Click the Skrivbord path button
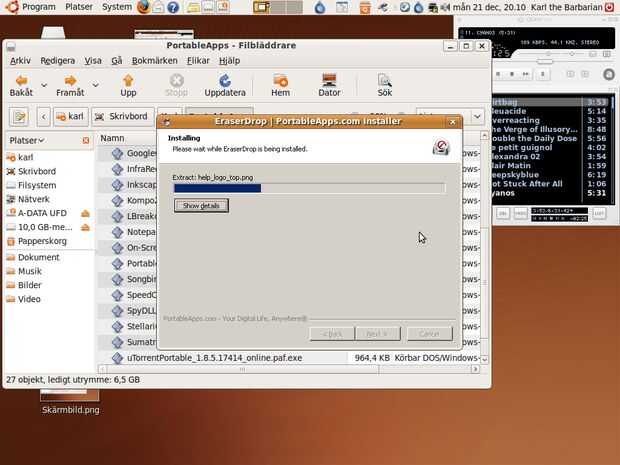Viewport: 620px width, 465px height. tap(123, 117)
